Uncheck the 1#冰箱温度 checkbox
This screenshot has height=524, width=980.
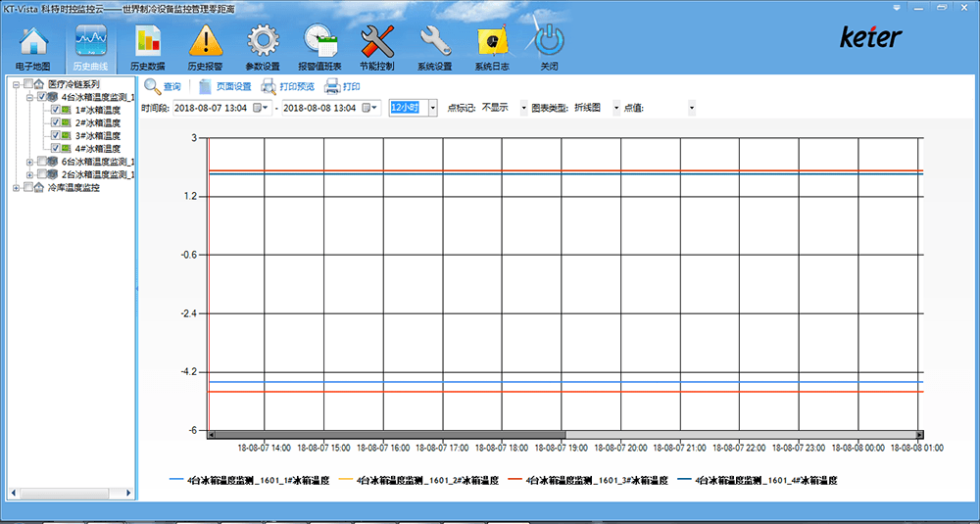[56, 110]
